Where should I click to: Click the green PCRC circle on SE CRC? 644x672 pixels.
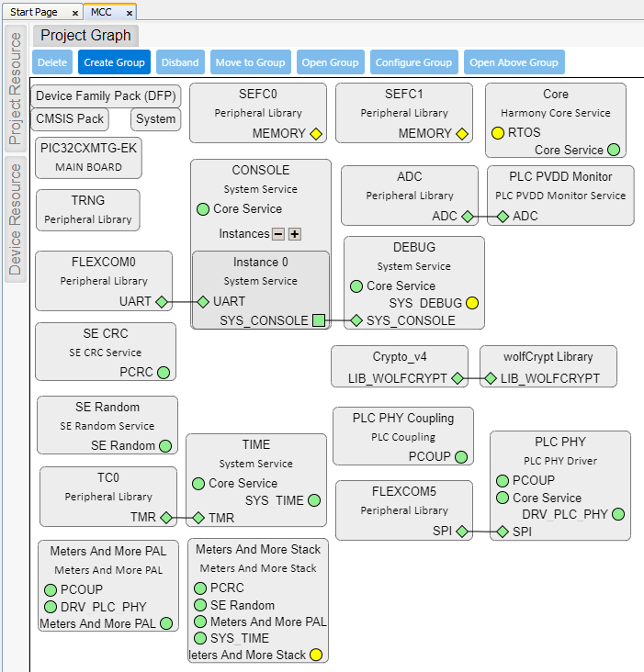tap(164, 373)
